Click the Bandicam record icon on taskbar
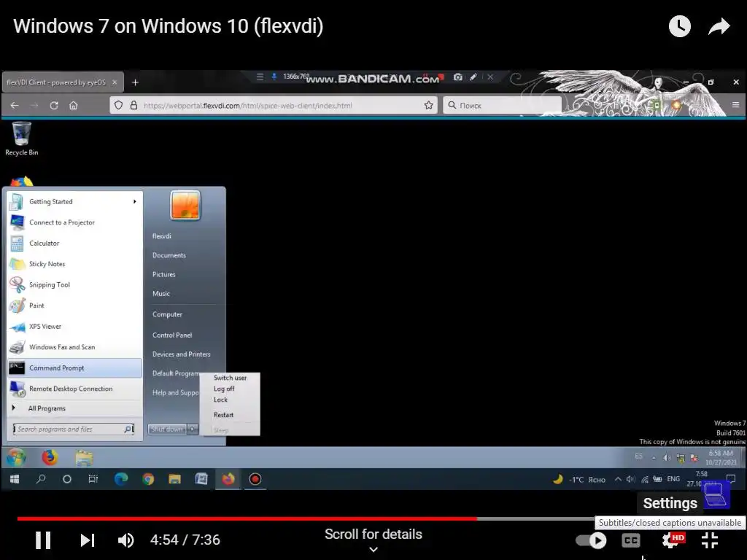Image resolution: width=747 pixels, height=560 pixels. (255, 479)
